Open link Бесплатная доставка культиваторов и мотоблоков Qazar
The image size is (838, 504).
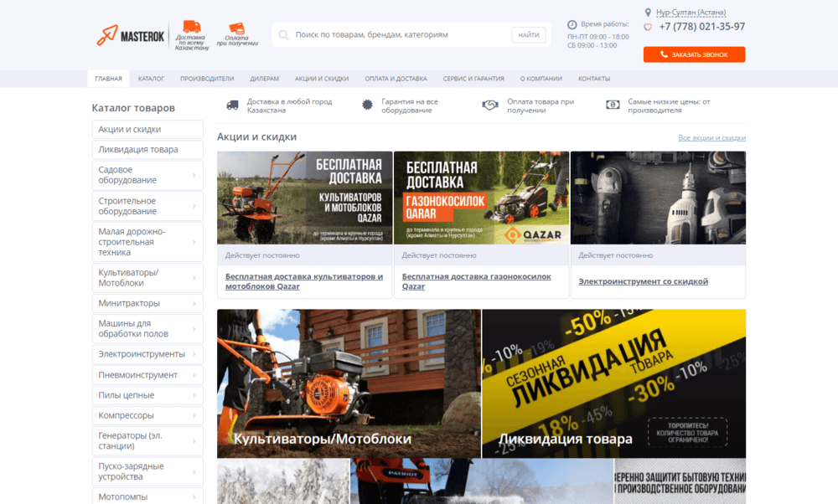tap(304, 281)
